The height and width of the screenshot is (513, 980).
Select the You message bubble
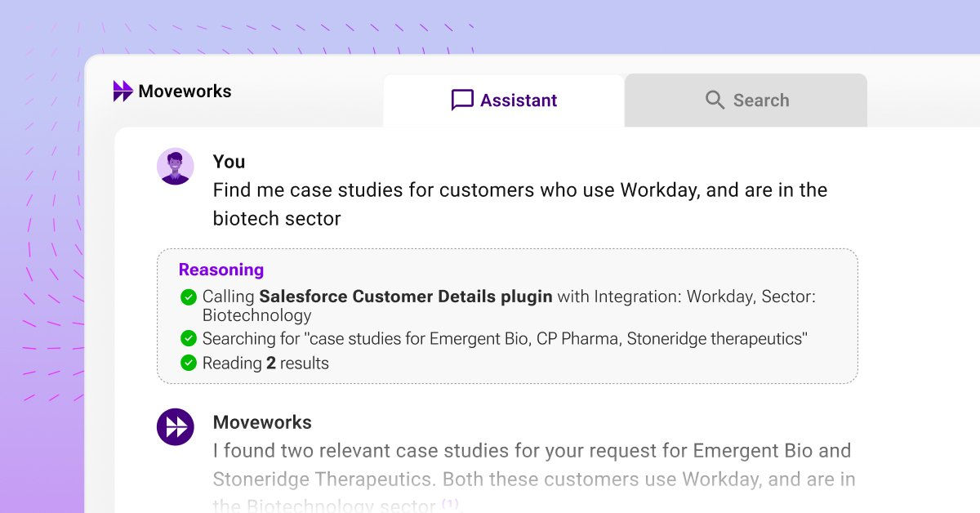click(519, 203)
